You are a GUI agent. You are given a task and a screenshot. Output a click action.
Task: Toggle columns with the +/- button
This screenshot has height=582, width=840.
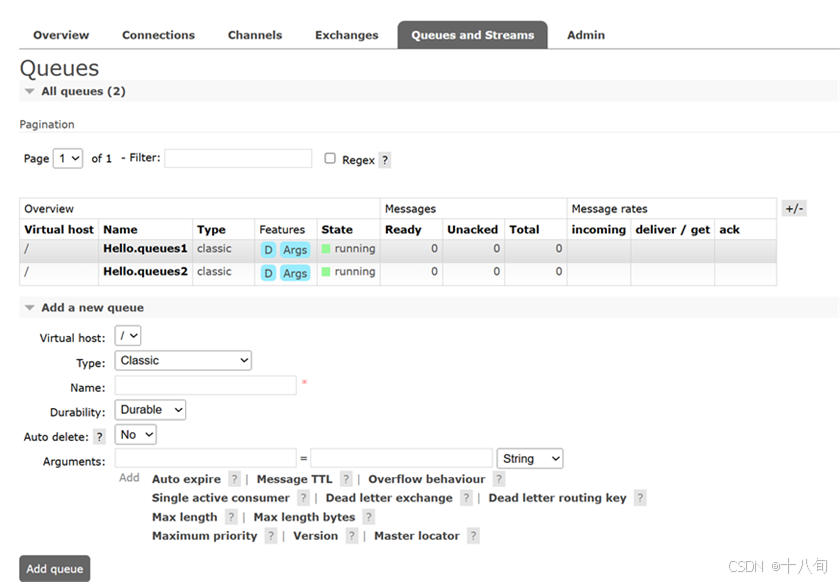tap(794, 208)
